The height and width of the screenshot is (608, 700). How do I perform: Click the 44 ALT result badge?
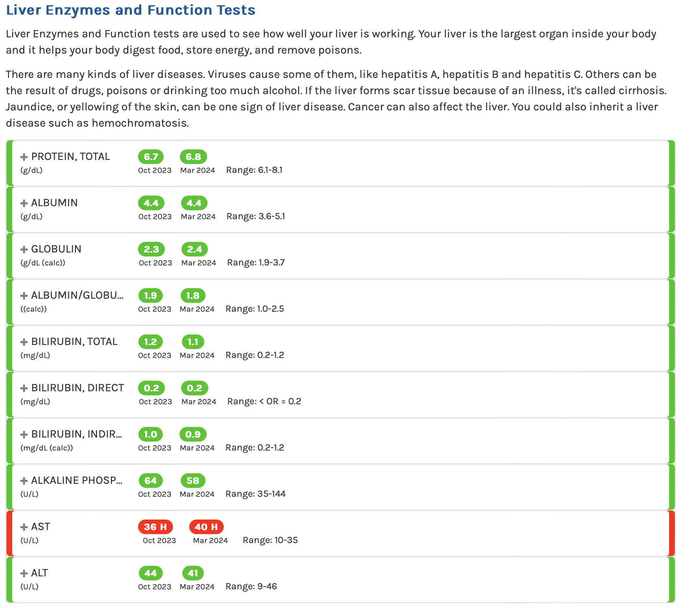pos(151,573)
